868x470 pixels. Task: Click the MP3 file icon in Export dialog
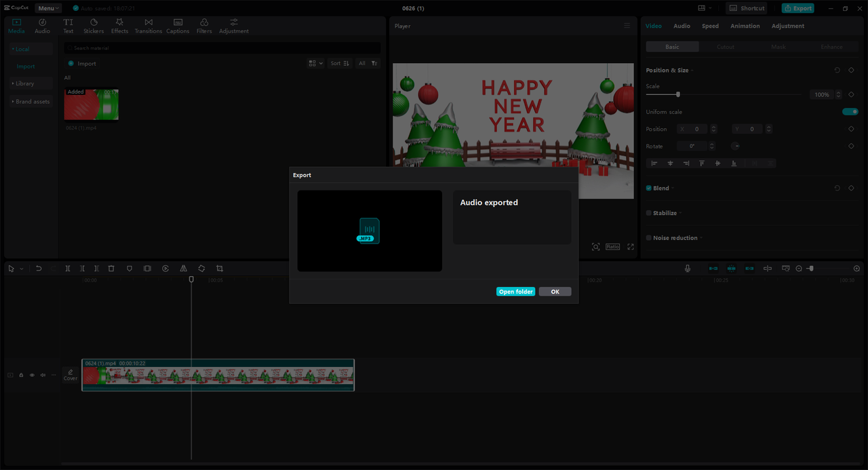coord(369,231)
